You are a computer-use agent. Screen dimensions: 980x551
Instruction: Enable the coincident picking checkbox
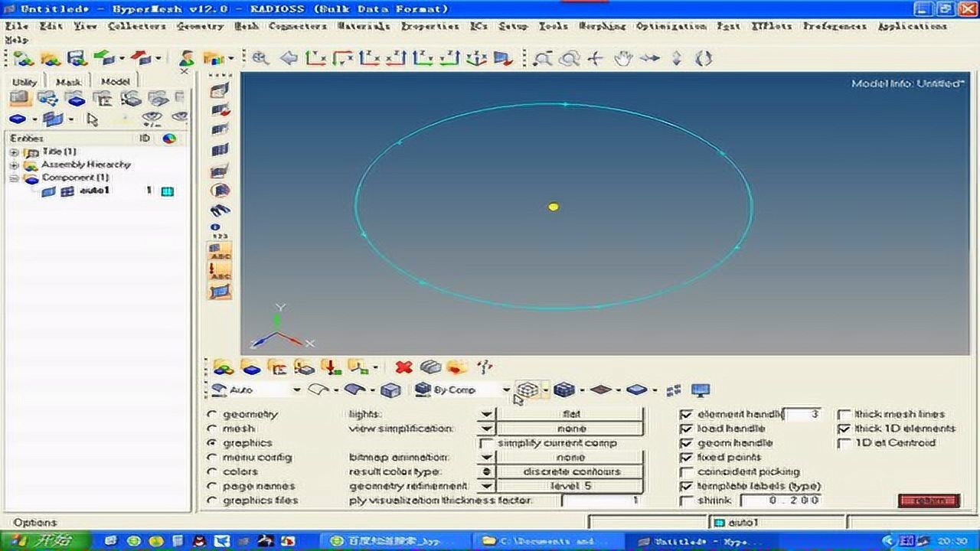pos(686,472)
